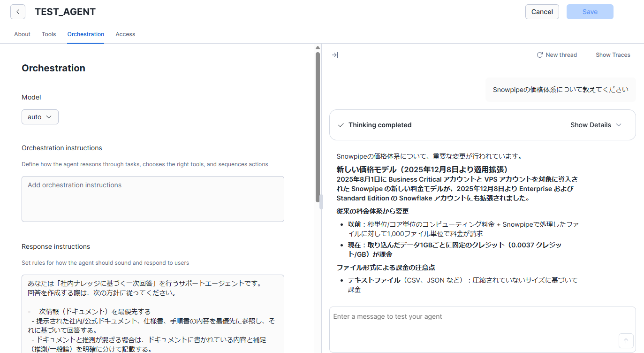Click the Model label
The width and height of the screenshot is (644, 353).
click(31, 97)
